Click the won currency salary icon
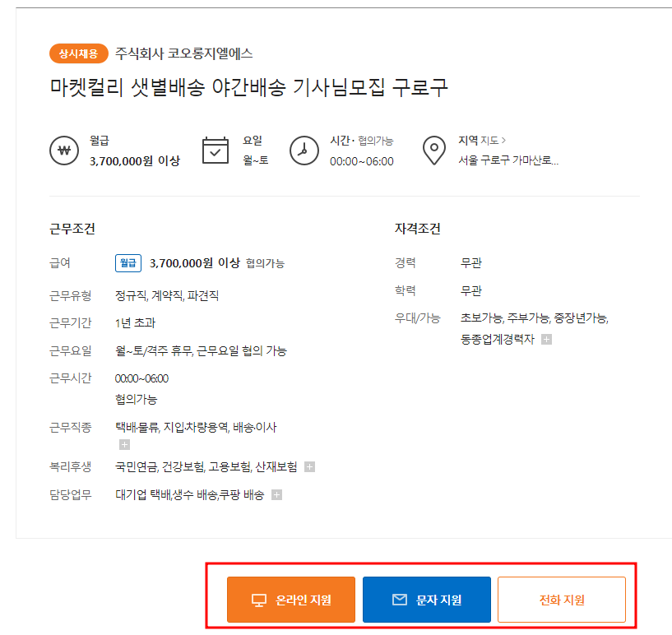The height and width of the screenshot is (635, 672). coord(64,151)
